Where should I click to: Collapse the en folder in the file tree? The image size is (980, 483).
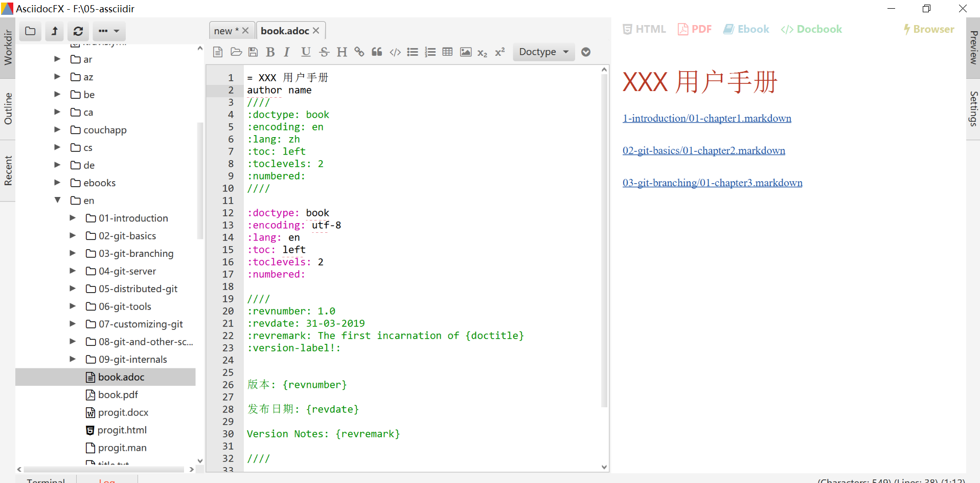(x=58, y=200)
